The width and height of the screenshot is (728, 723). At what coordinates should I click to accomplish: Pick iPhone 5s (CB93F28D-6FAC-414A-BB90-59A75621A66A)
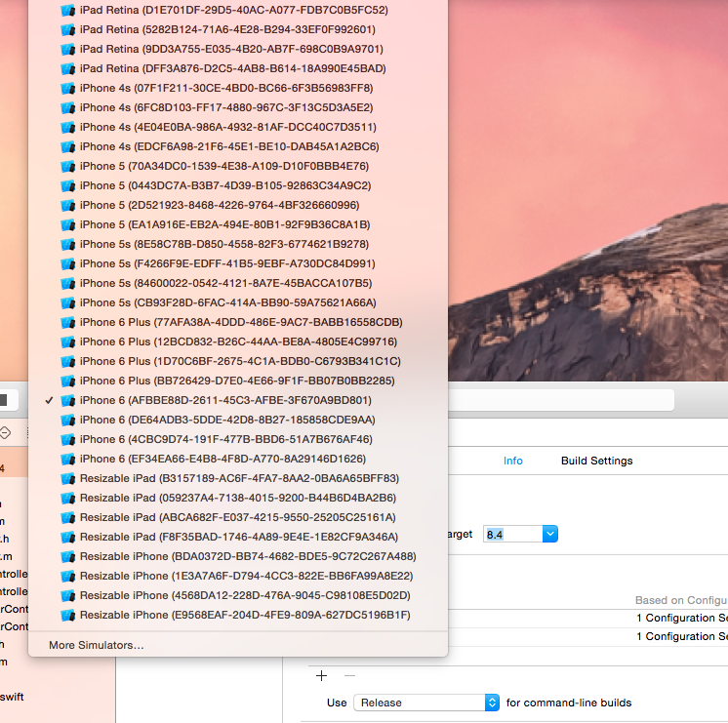[x=238, y=302]
